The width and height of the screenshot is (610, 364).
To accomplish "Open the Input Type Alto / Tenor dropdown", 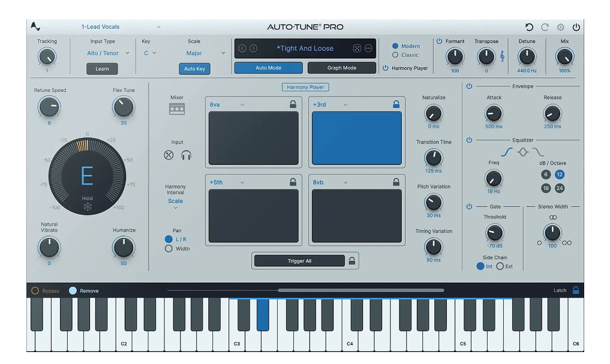I will [x=108, y=53].
